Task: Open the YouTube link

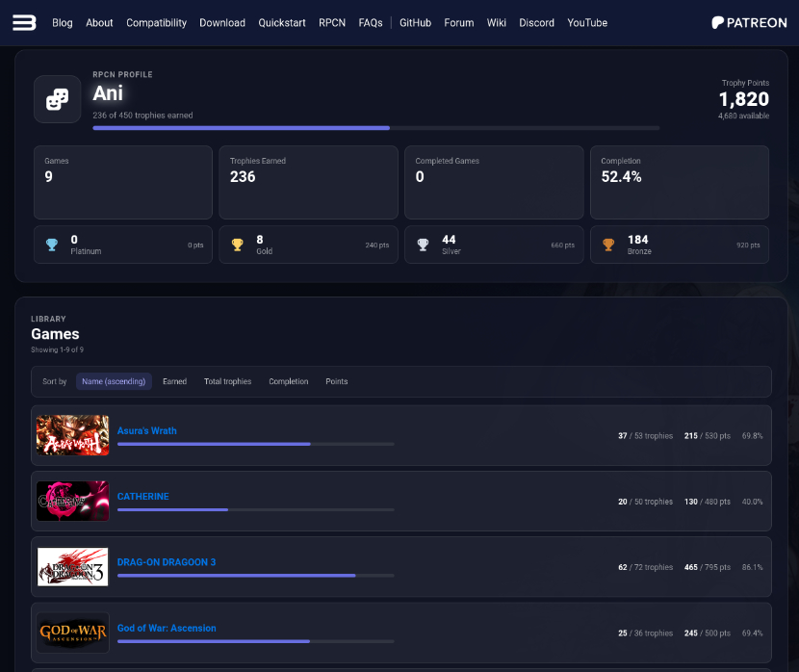Action: click(x=587, y=23)
